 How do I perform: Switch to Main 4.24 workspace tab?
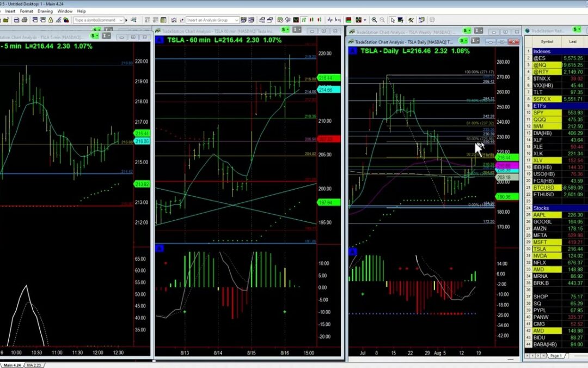(x=12, y=365)
